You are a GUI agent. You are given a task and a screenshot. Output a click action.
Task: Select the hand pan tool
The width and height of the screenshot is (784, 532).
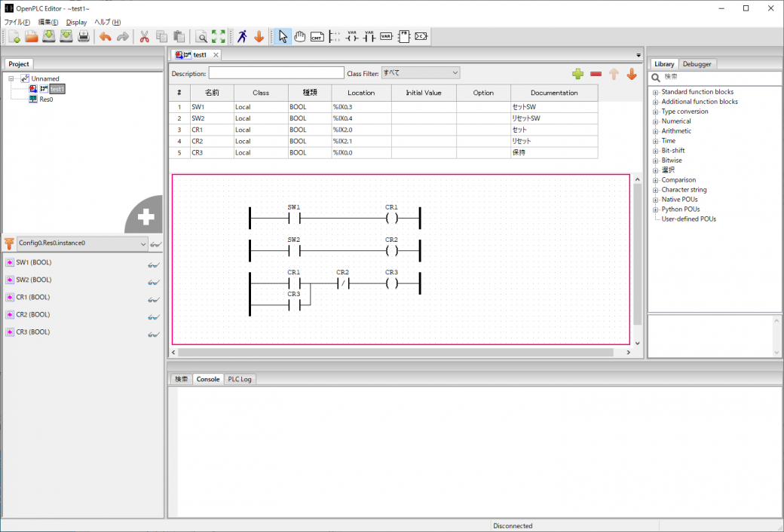point(300,36)
